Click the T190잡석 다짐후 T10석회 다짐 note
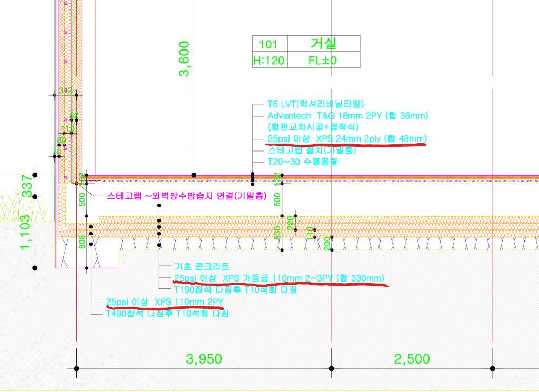 click(235, 289)
